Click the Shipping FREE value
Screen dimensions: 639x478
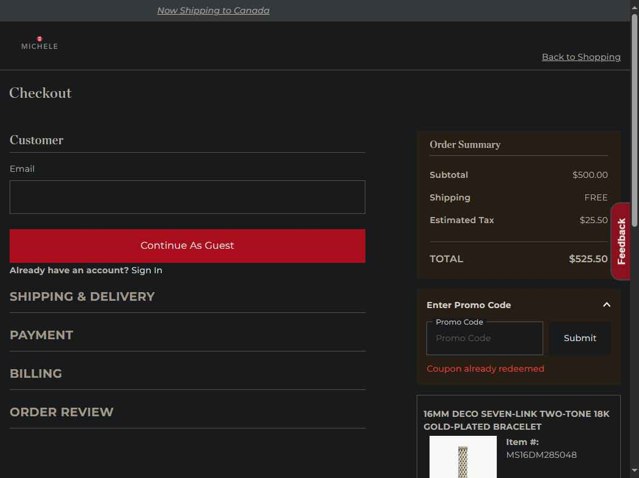[x=596, y=198]
